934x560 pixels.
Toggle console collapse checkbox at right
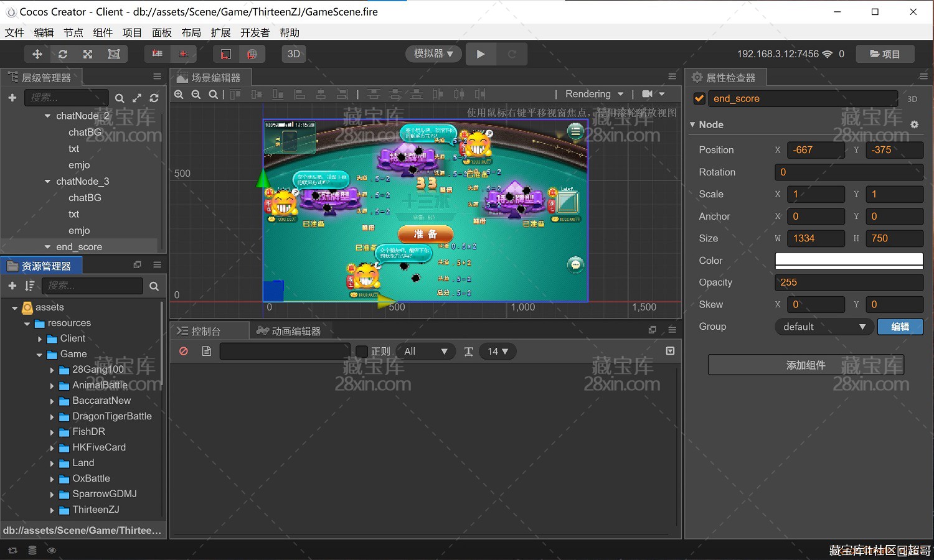[x=670, y=351]
